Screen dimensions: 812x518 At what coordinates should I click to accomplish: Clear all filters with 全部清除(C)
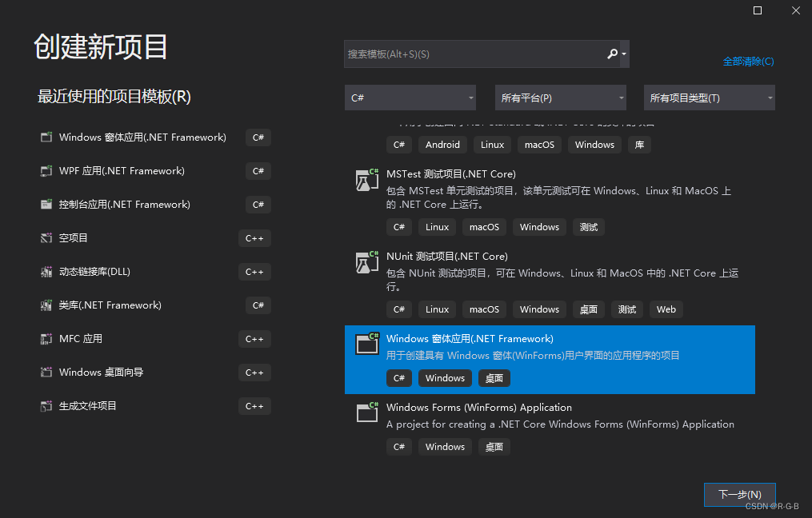pyautogui.click(x=748, y=61)
